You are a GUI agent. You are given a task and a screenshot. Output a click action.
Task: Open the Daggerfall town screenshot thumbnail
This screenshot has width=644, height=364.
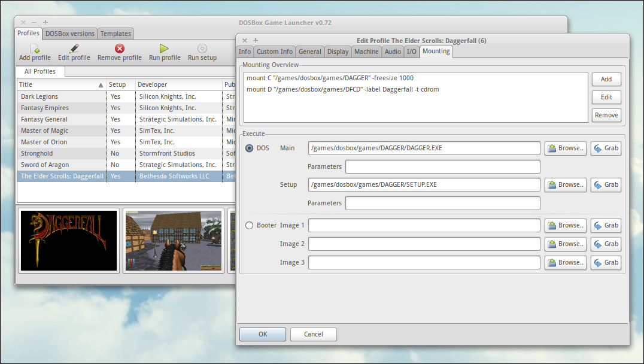click(174, 241)
